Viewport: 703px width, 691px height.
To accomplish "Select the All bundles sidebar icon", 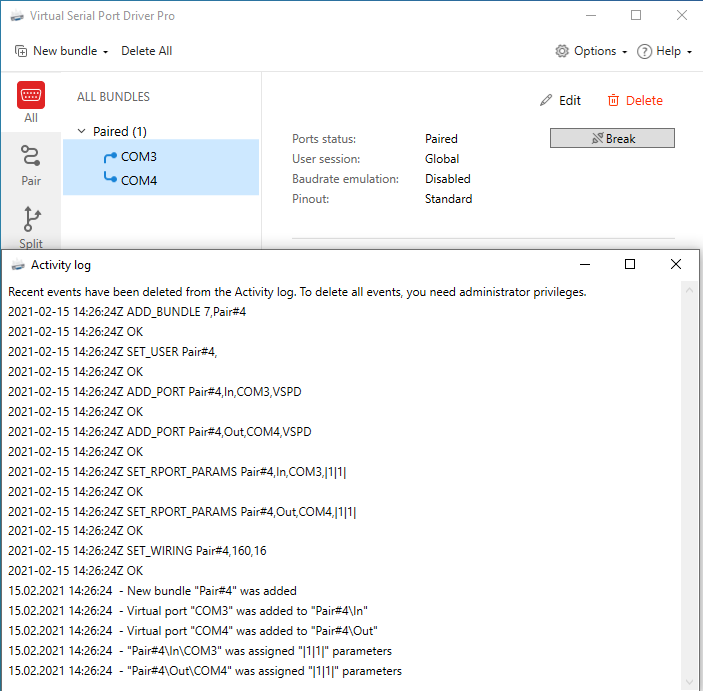I will click(x=30, y=95).
